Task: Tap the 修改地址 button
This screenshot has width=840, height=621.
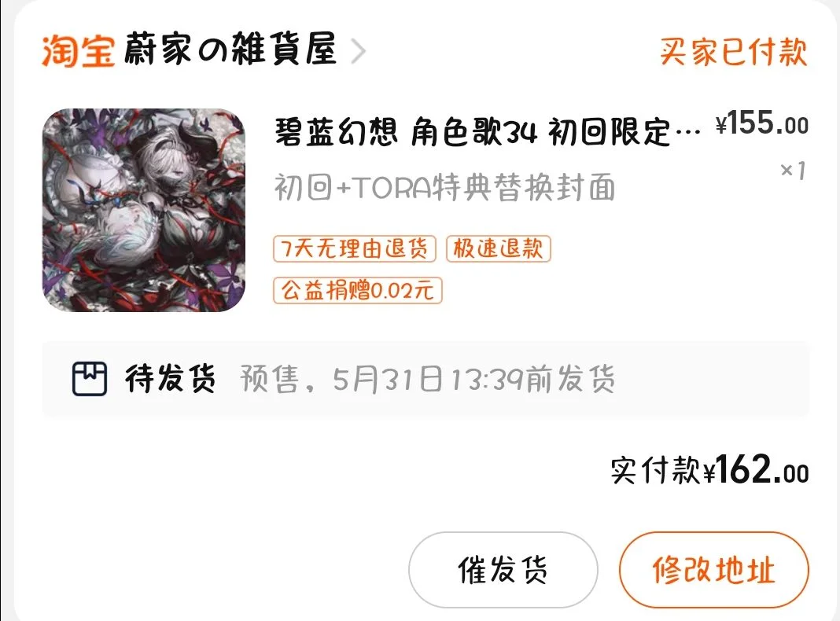Action: coord(714,570)
